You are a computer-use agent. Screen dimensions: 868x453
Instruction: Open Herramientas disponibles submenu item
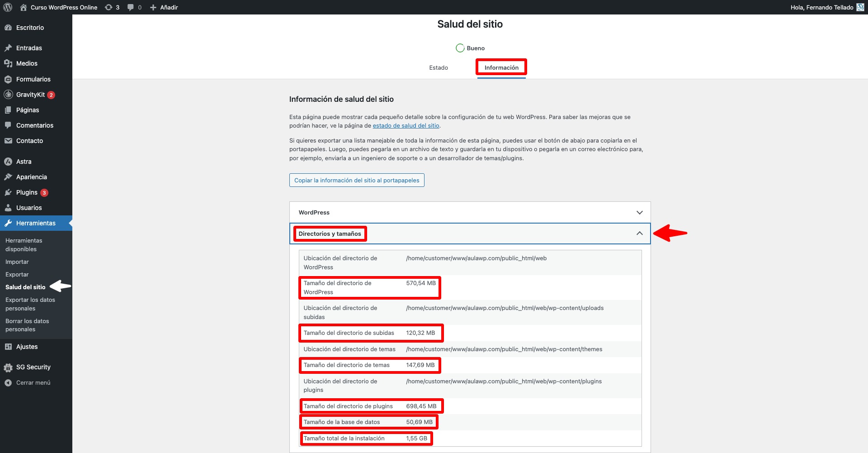(24, 245)
